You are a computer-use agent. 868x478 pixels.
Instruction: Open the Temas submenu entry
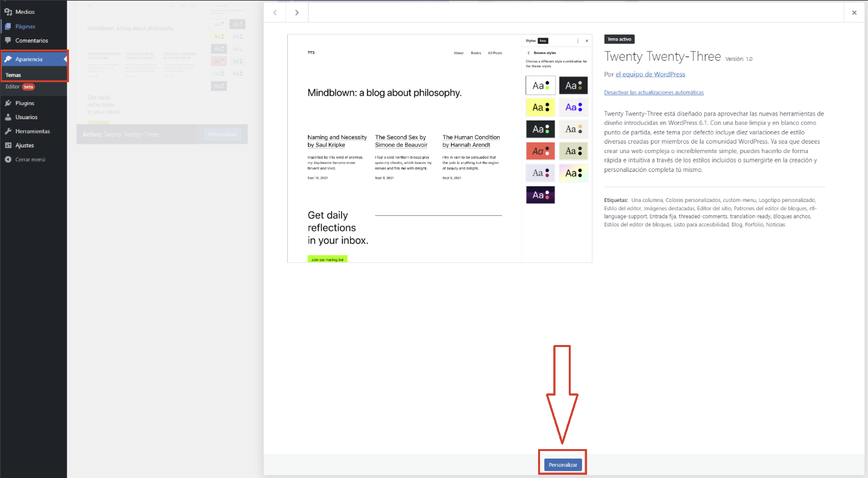point(13,75)
